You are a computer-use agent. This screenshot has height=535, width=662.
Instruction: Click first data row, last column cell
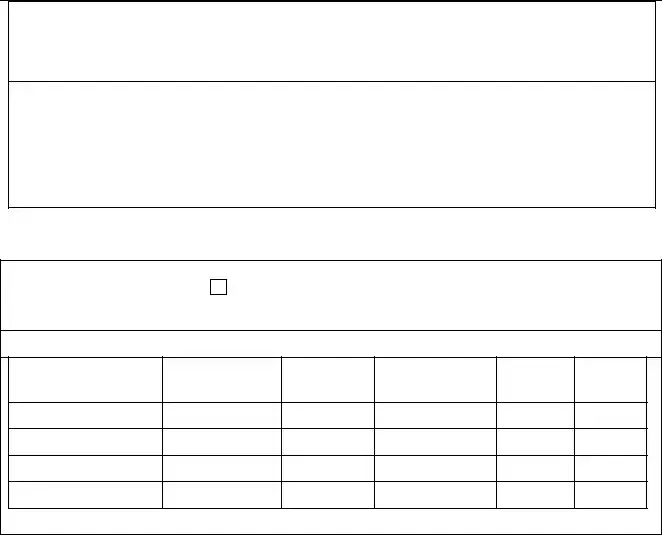(610, 416)
